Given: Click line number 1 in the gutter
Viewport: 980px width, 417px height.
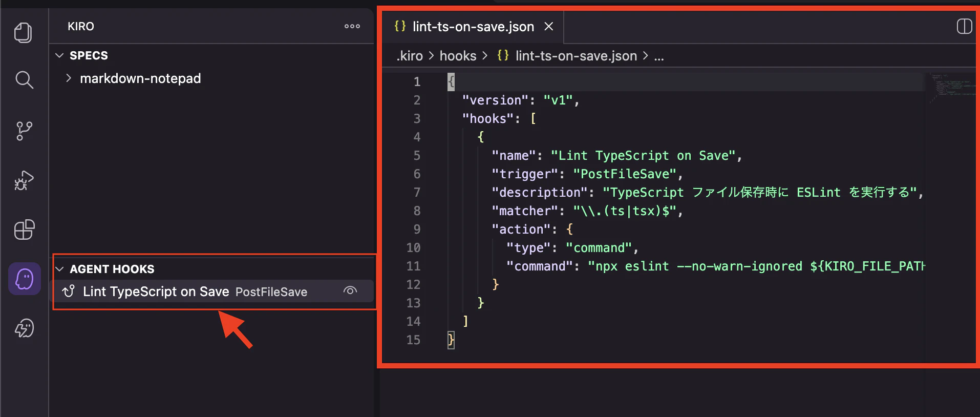Looking at the screenshot, I should pyautogui.click(x=417, y=82).
